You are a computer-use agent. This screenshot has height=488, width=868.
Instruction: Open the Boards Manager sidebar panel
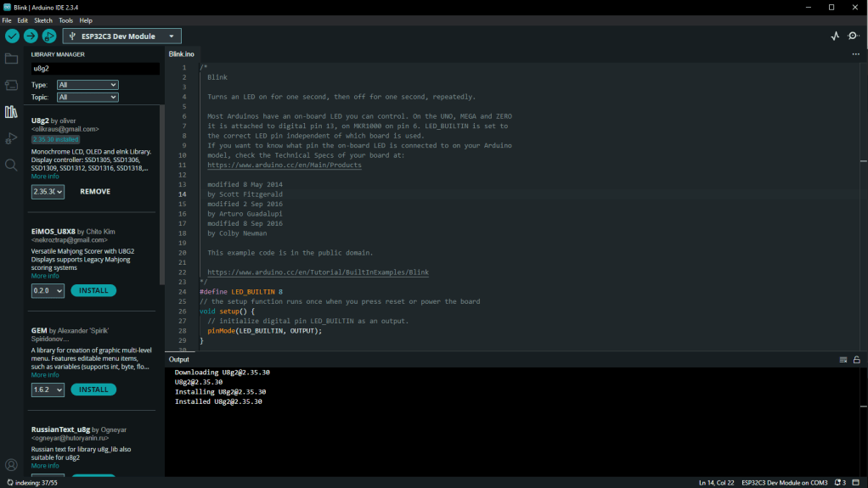point(11,85)
